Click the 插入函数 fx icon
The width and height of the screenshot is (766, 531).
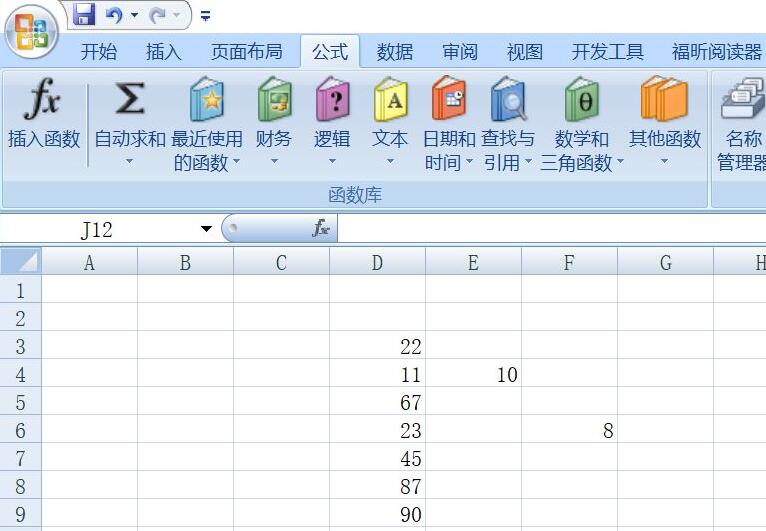click(42, 100)
